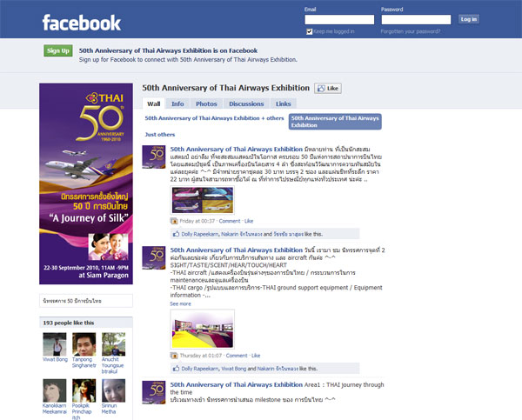
Task: Click Comment on the Thursday at 01:07 post
Action: [237, 356]
